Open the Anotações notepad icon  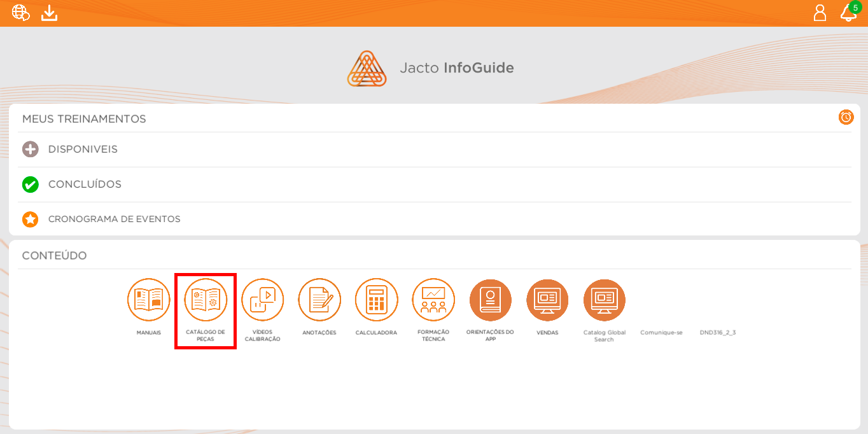pyautogui.click(x=319, y=300)
